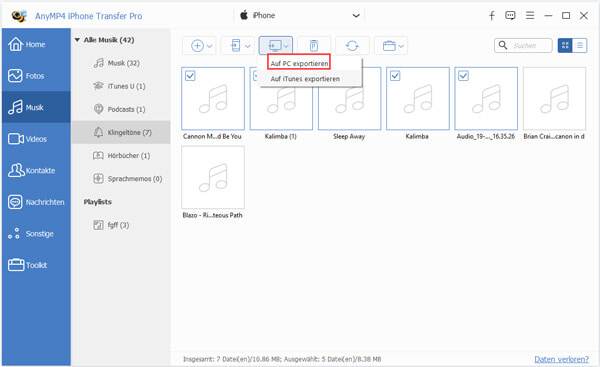Open the toolbox briefcase icon
This screenshot has width=600, height=367.
point(389,46)
